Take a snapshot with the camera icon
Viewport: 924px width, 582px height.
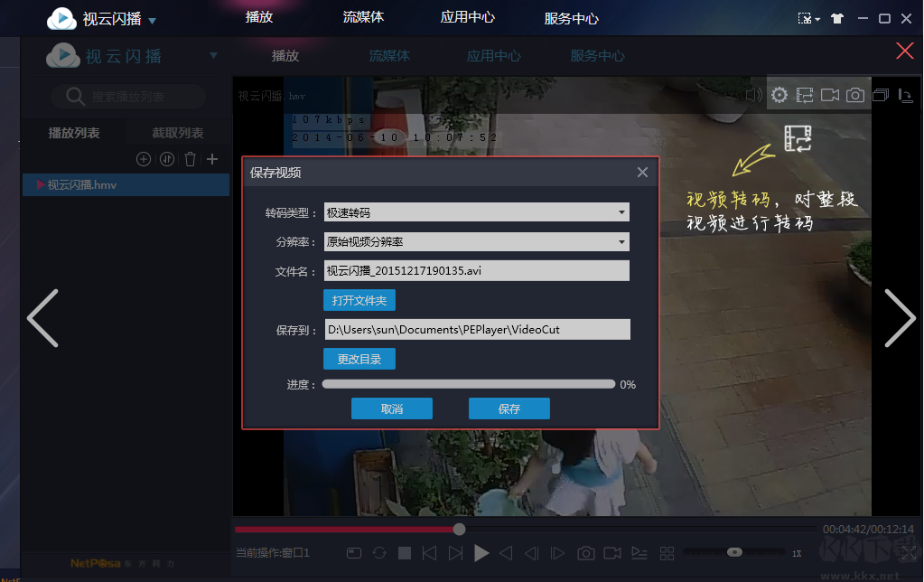pos(855,94)
